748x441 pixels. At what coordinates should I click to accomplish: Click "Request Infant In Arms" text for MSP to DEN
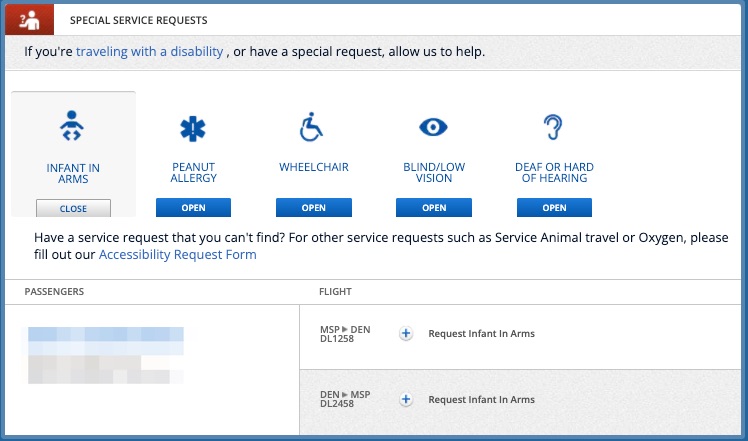pos(481,334)
